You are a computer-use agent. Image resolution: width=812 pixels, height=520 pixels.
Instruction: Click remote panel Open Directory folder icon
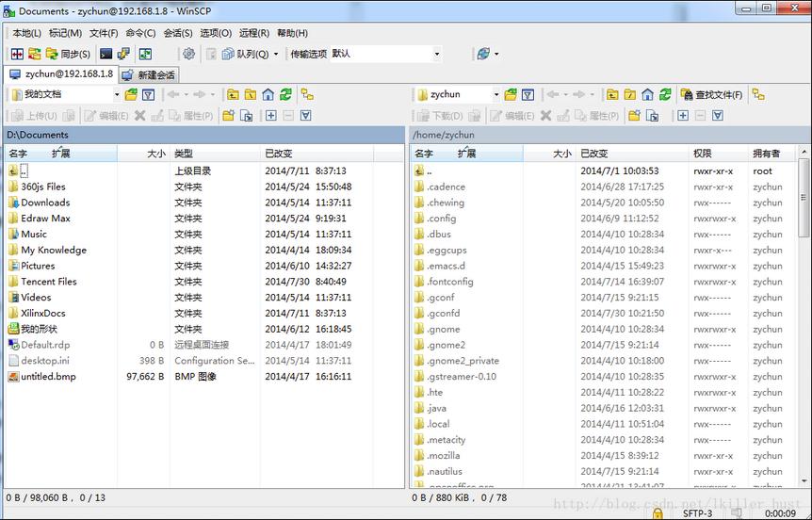pyautogui.click(x=511, y=94)
